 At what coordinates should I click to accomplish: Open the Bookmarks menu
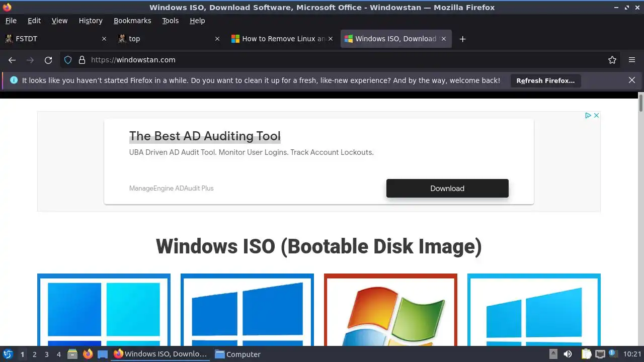pyautogui.click(x=132, y=21)
